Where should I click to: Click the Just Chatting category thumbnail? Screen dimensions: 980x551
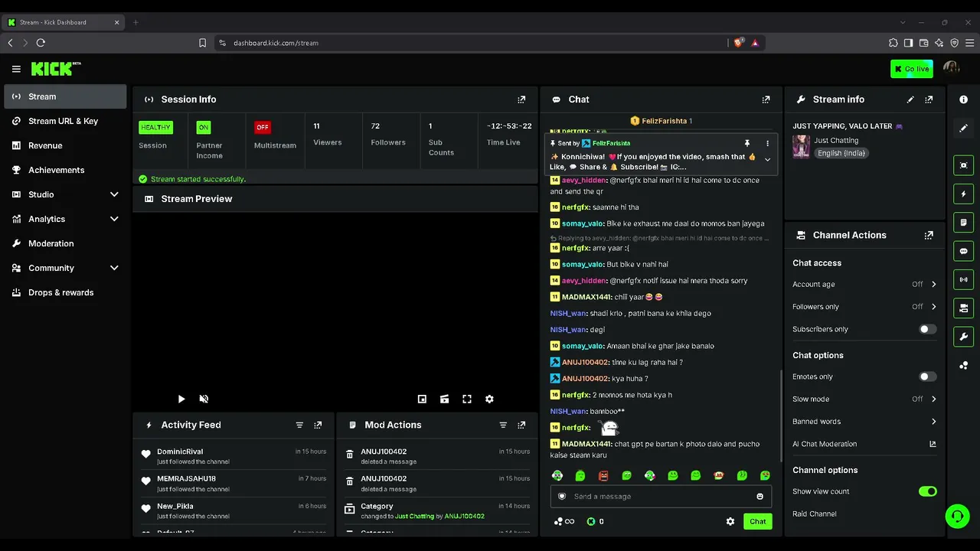click(x=802, y=146)
